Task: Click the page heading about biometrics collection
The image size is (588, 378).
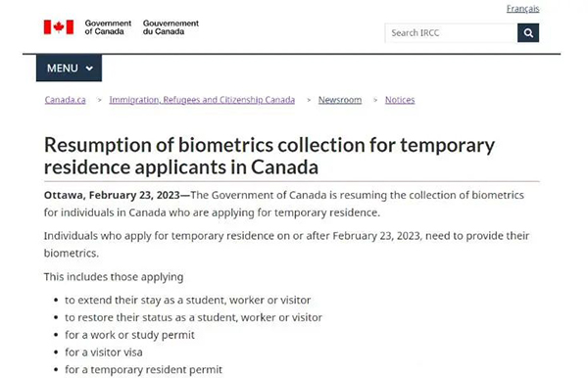Action: (x=269, y=156)
